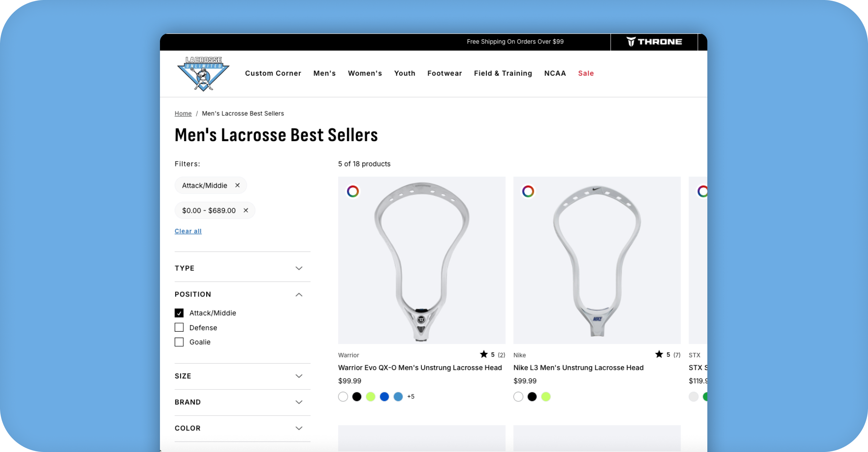Select the black swatch on Warrior Evo QX-O

(x=356, y=397)
